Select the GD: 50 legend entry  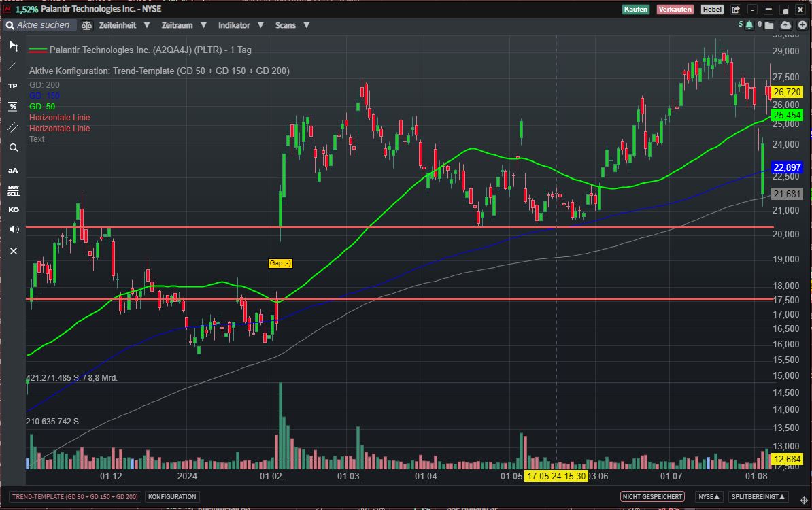click(42, 107)
